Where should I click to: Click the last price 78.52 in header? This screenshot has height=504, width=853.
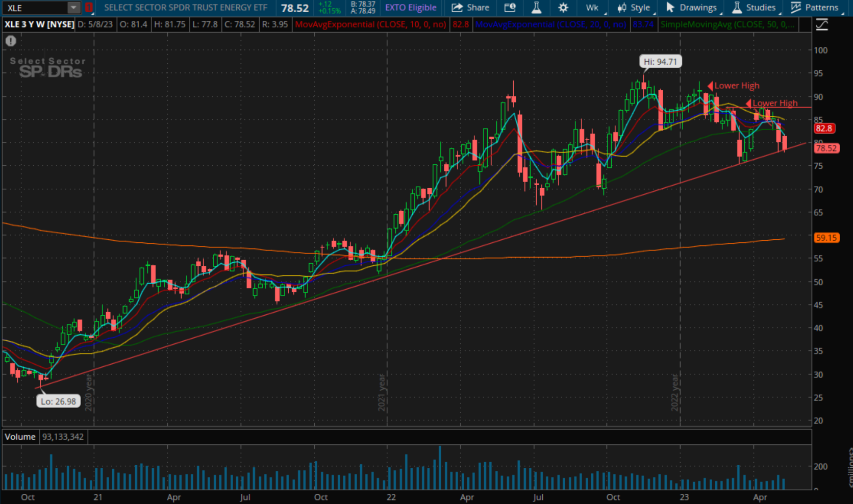[295, 8]
